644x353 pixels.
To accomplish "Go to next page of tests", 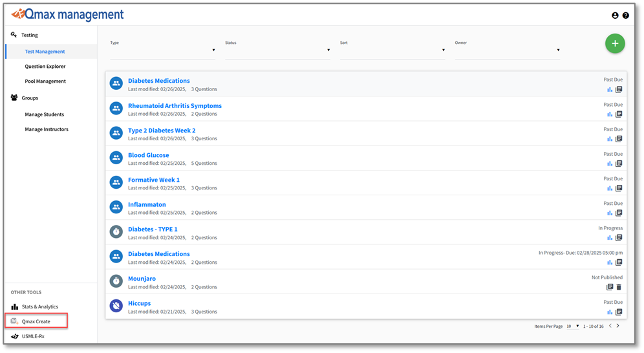I will (x=617, y=326).
